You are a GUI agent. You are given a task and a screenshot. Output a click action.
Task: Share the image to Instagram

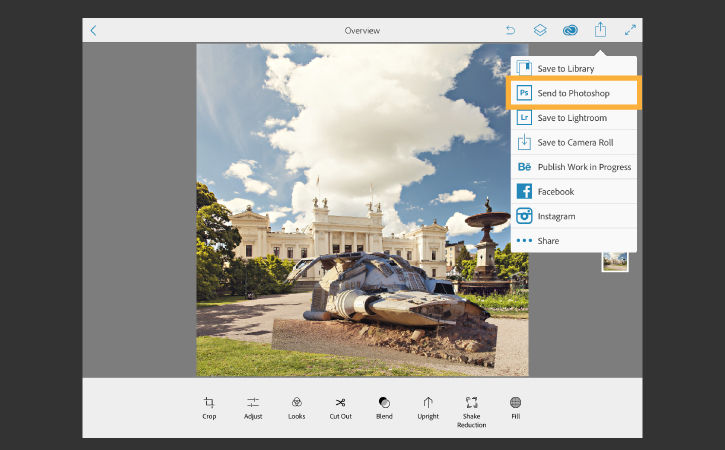(x=574, y=216)
